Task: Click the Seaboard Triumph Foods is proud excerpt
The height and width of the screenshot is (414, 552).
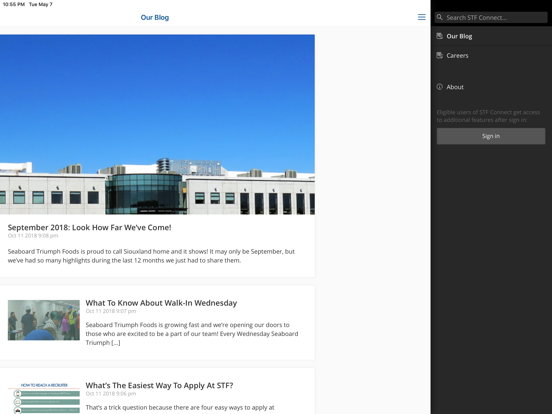Action: point(151,256)
